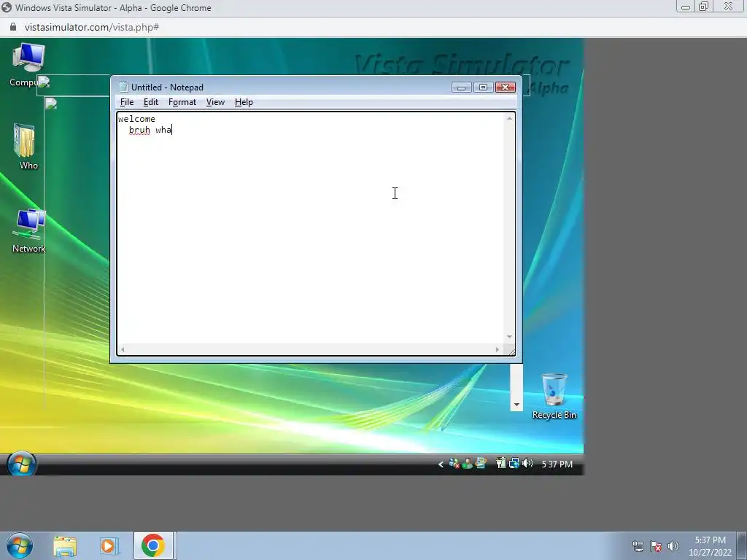
Task: Click the Chrome address bar URL
Action: (92, 27)
